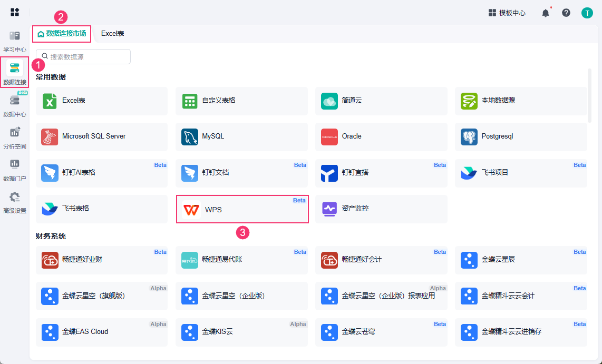602x364 pixels.
Task: Click the home icon on 数据连接市场 tab
Action: 41,34
